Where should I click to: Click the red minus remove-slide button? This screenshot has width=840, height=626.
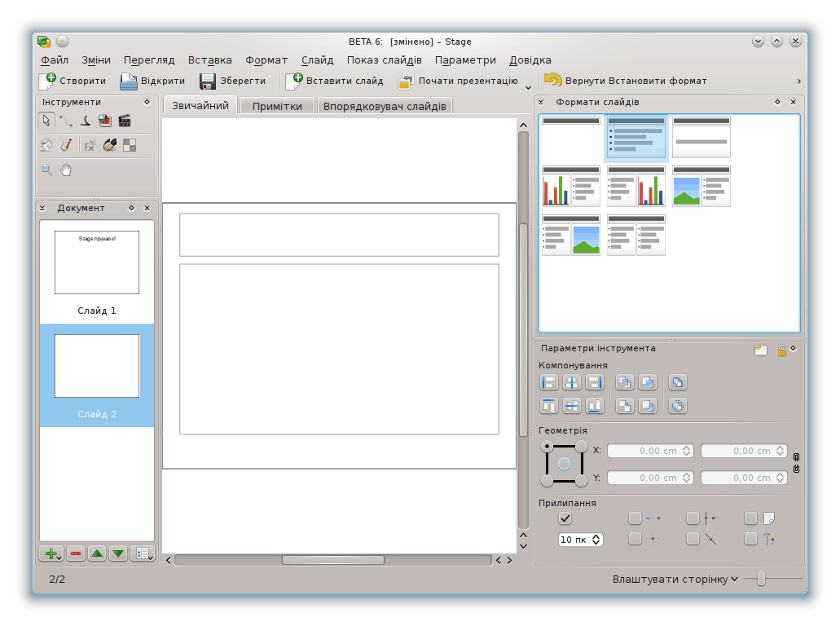(76, 553)
